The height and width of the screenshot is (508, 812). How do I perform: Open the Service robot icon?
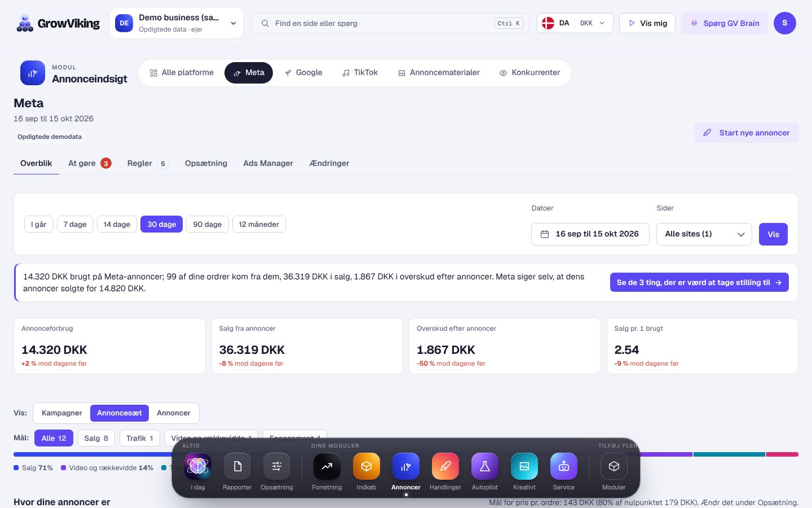click(x=564, y=466)
